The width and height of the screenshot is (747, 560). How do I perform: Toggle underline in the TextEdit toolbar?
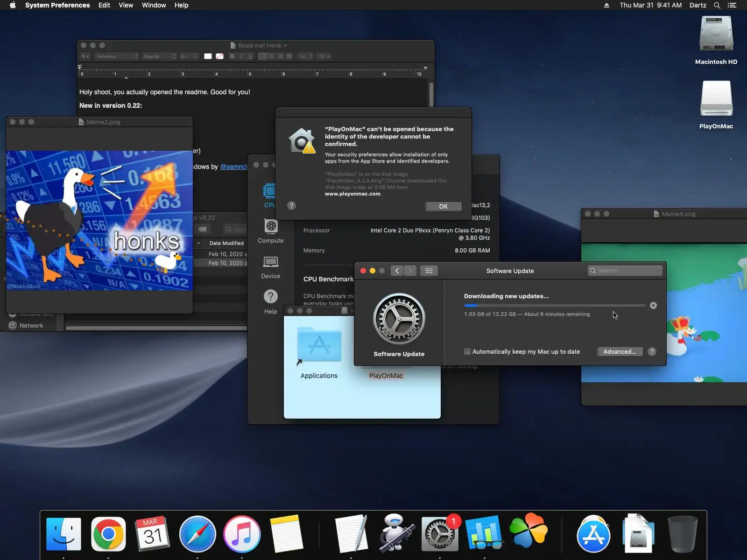tap(250, 56)
